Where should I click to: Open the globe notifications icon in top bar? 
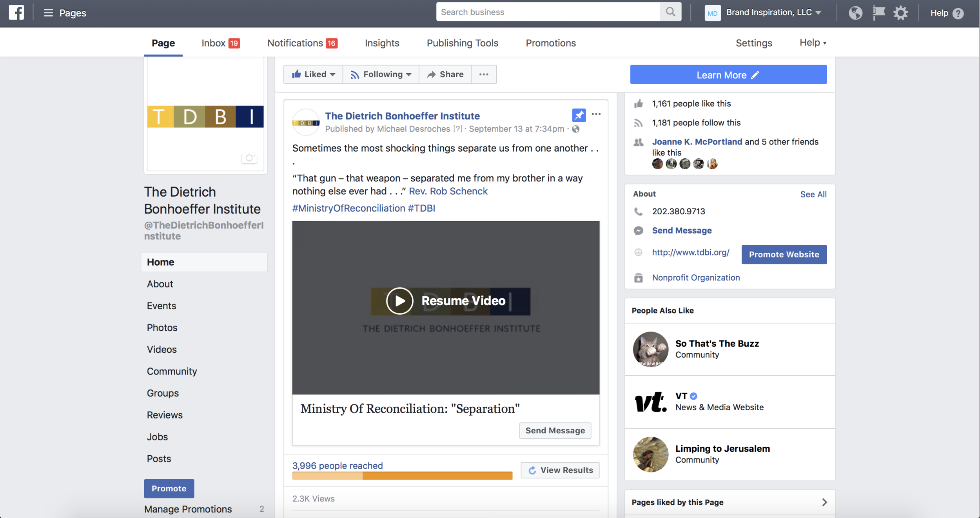[855, 13]
